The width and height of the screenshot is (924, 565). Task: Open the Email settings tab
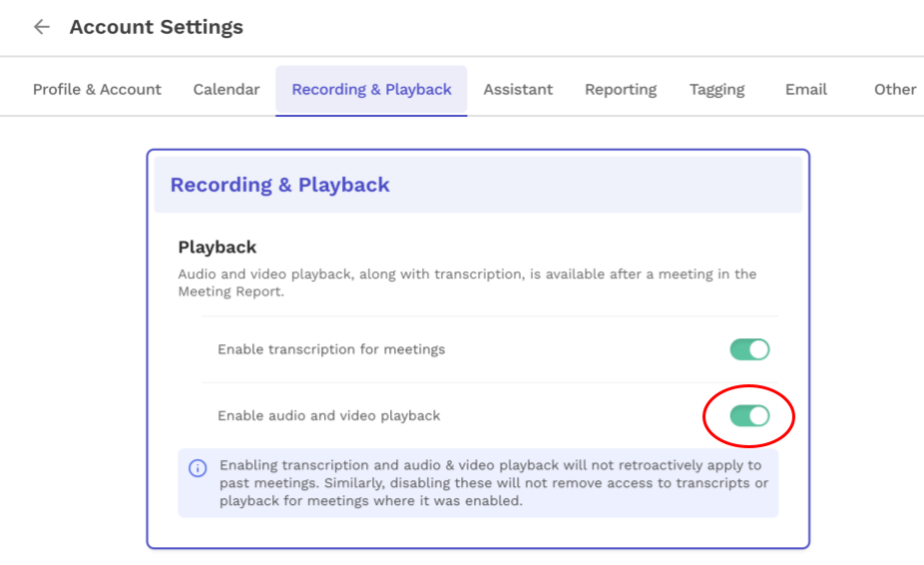(806, 90)
